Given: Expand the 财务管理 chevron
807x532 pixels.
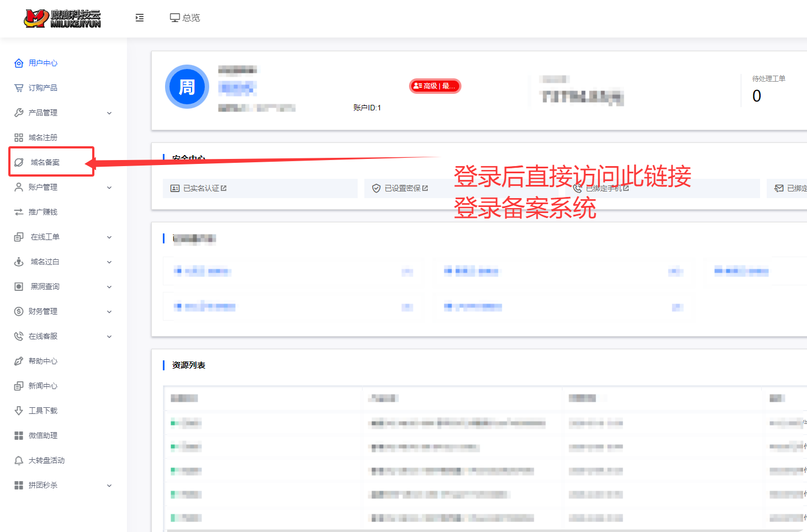Looking at the screenshot, I should 109,312.
